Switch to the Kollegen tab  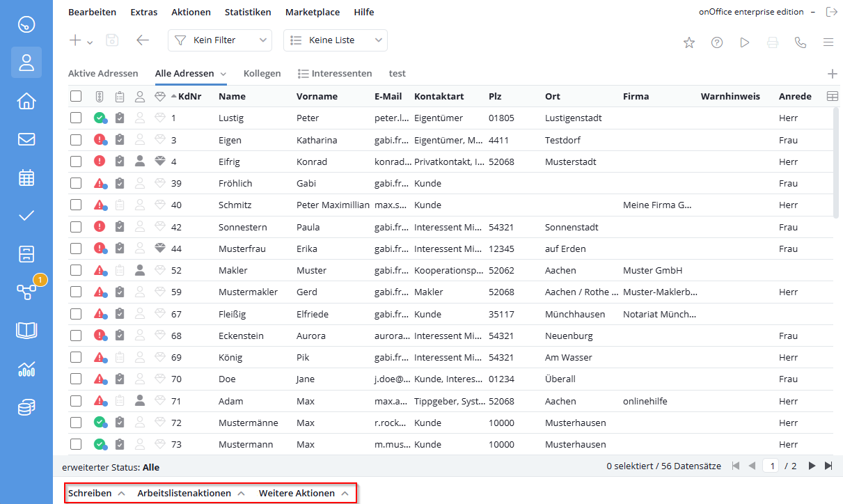coord(262,73)
